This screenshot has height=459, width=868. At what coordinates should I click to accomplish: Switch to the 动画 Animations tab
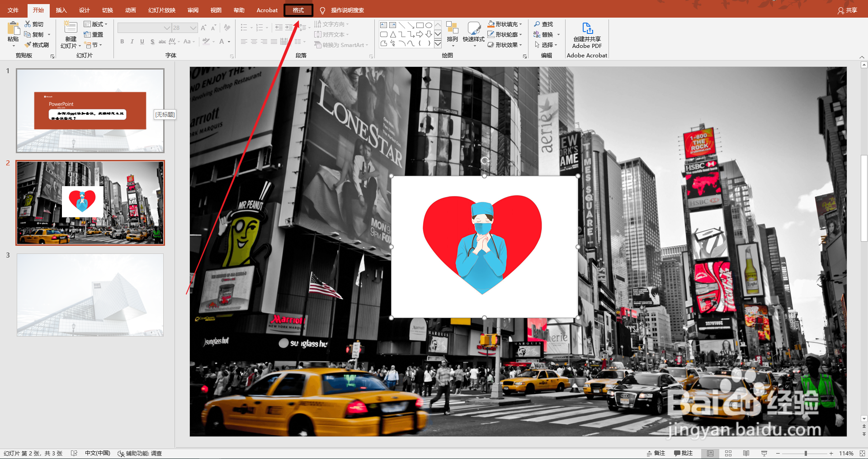(x=130, y=10)
